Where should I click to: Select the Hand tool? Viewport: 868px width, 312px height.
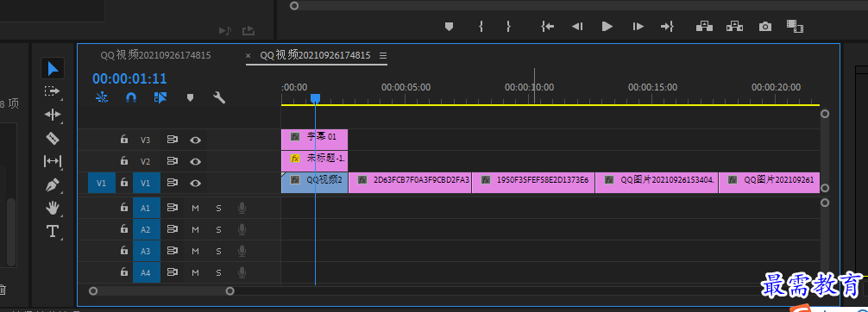tap(52, 208)
